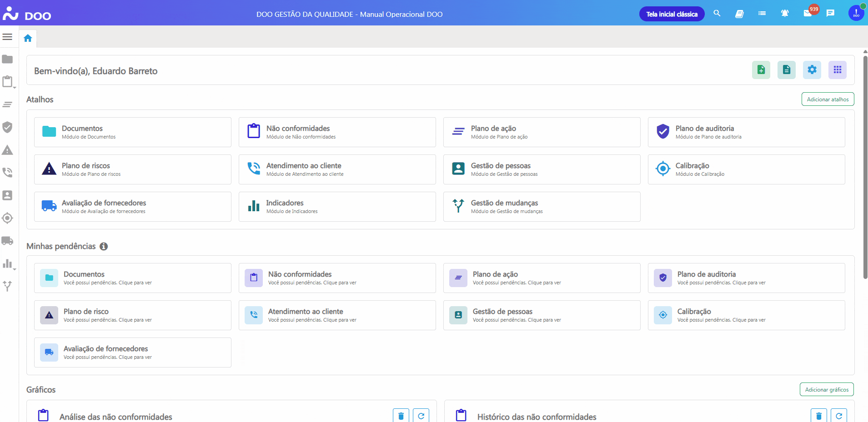The width and height of the screenshot is (868, 422).
Task: Click the notifications bell icon
Action: pyautogui.click(x=785, y=14)
